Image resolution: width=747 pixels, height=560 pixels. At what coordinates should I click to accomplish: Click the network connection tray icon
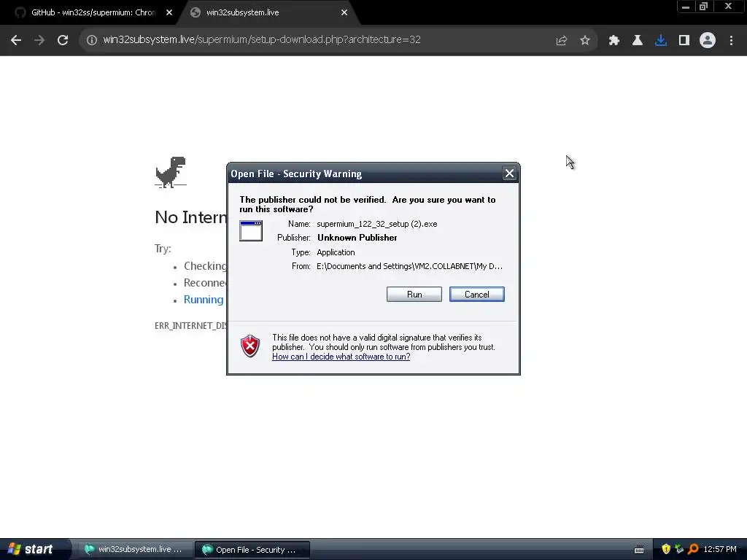[x=679, y=549]
